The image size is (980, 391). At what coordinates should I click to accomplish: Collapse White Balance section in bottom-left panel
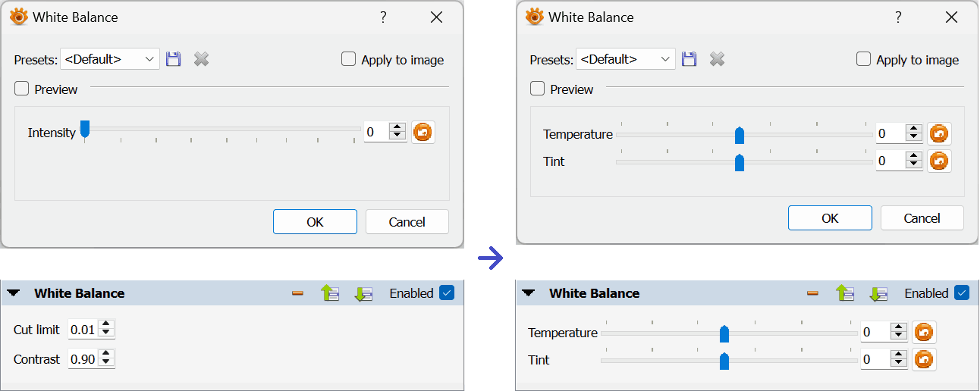click(x=14, y=293)
